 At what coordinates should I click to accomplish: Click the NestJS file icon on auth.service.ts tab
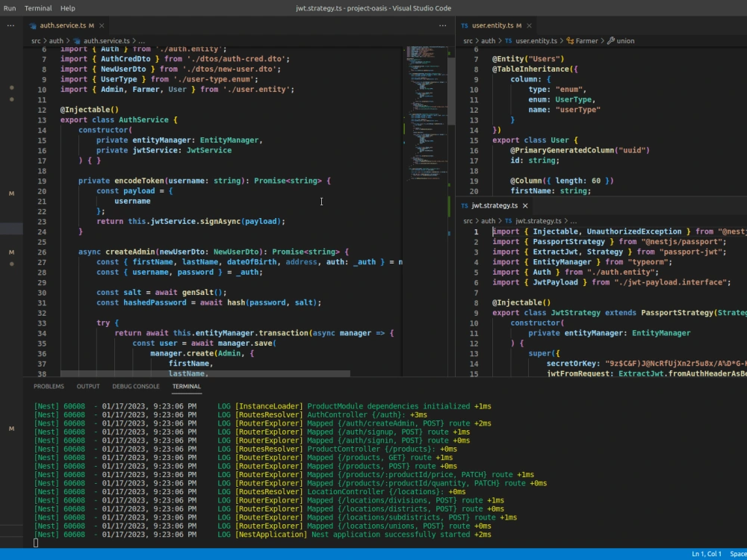(32, 25)
